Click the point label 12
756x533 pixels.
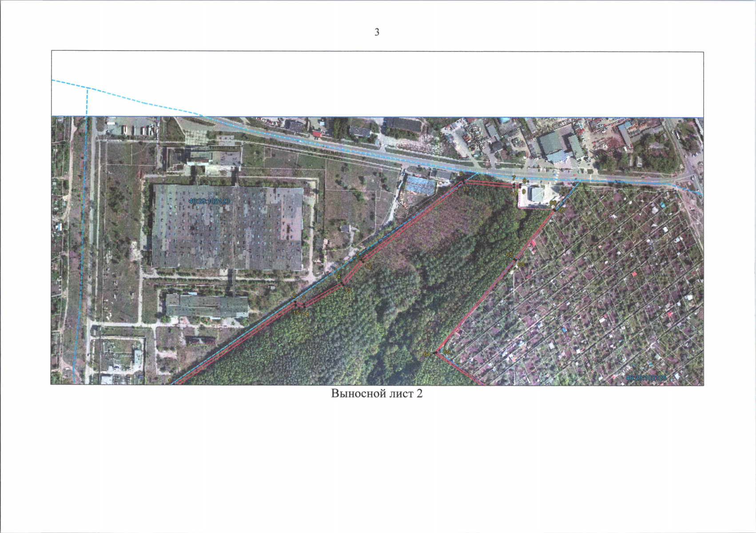(368, 266)
